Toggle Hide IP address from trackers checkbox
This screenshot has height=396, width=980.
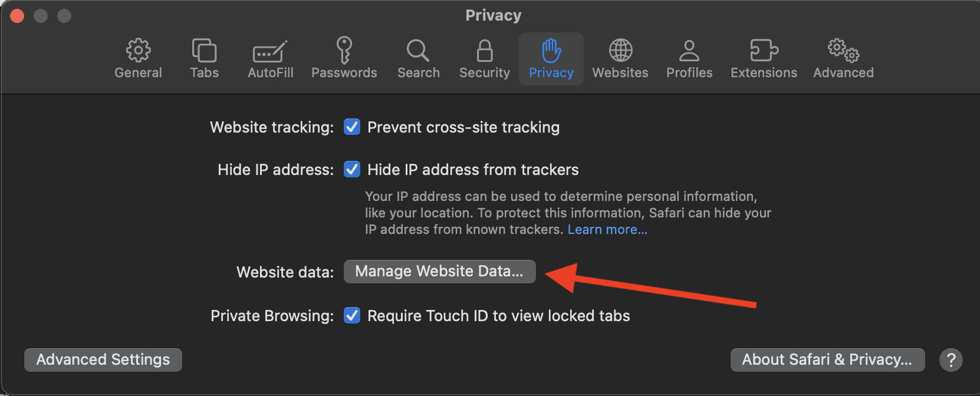[x=352, y=170]
